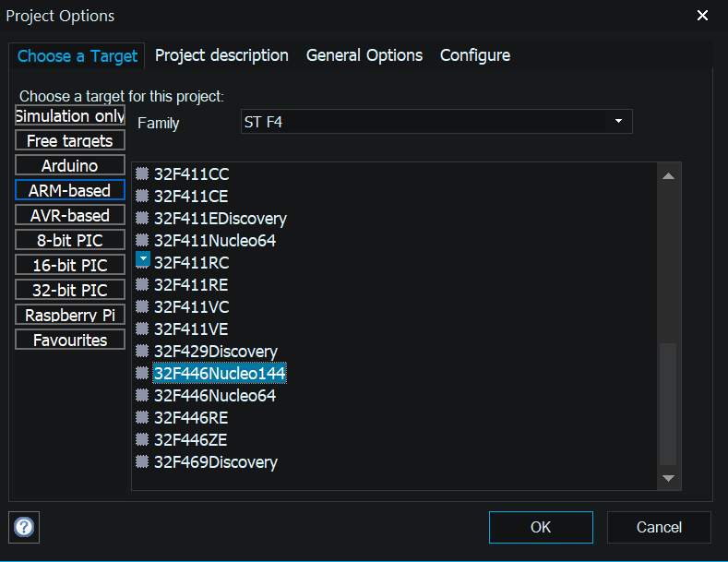Select target 32F469Discovery
This screenshot has height=562, width=728.
click(216, 462)
